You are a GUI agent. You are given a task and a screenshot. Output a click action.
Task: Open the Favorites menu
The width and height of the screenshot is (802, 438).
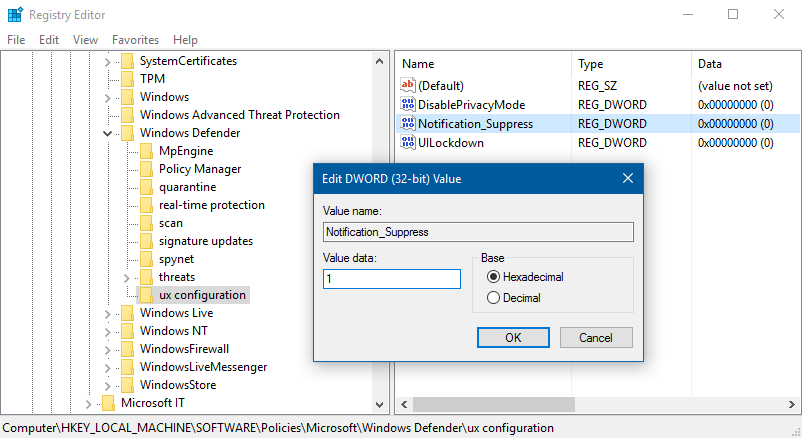click(135, 40)
